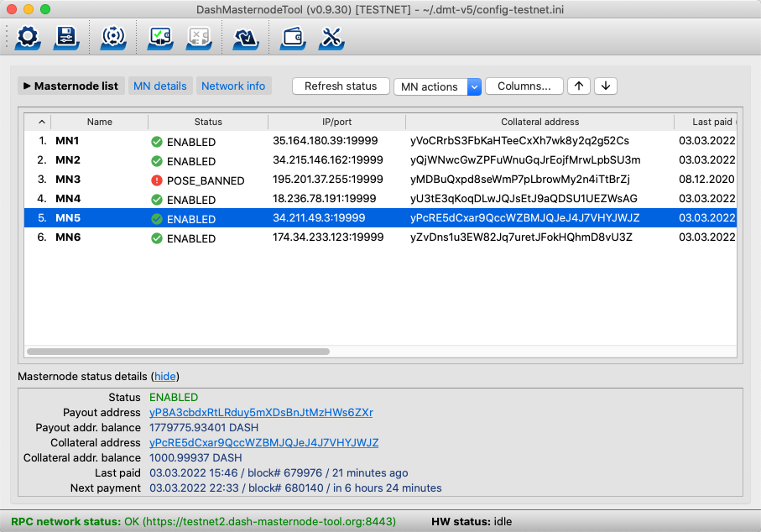The height and width of the screenshot is (532, 761).
Task: Click the green status icon for MN6
Action: coord(157,238)
